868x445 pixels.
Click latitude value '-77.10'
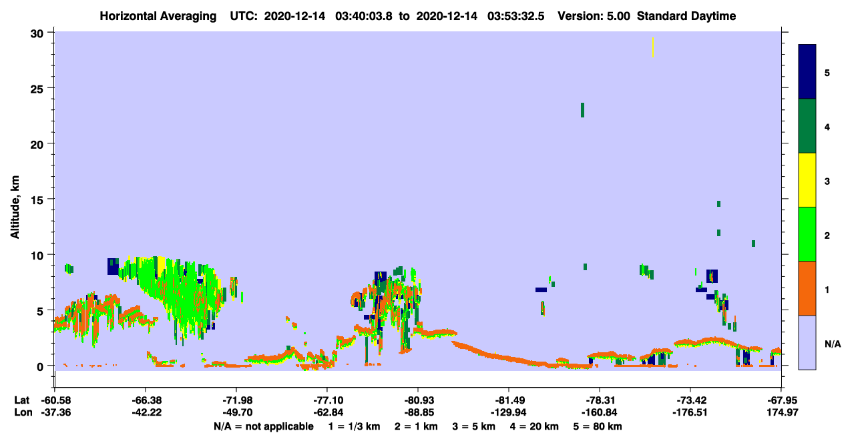tap(327, 400)
